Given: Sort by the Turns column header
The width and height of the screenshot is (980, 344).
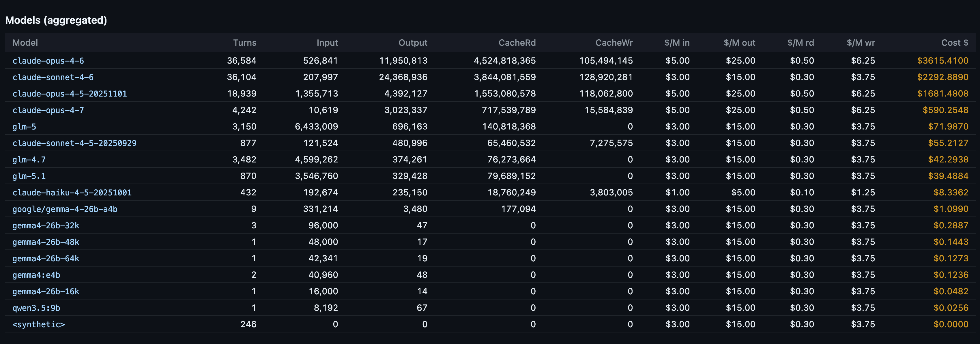Looking at the screenshot, I should 245,43.
